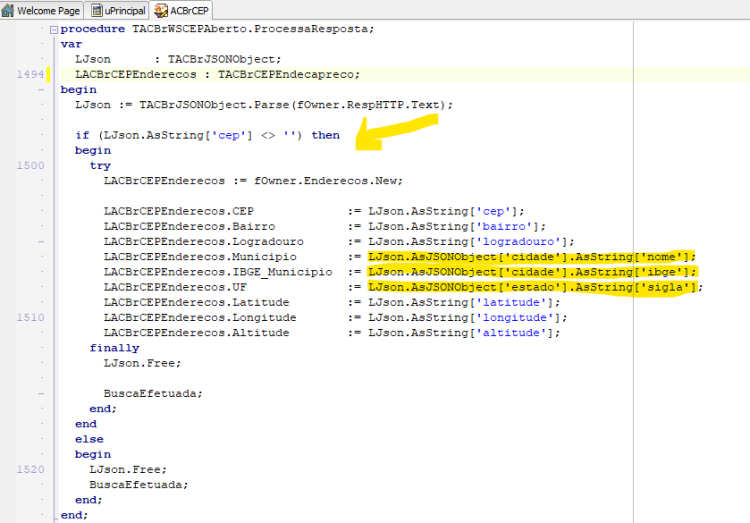Place cursor on the 'finally' keyword
The width and height of the screenshot is (750, 523).
[114, 348]
